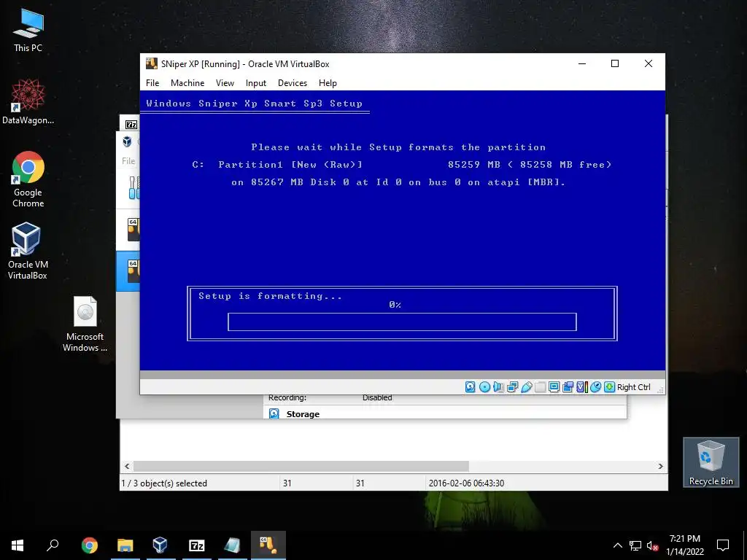Click the 7-Zip scrollbar right arrow
The height and width of the screenshot is (560, 747).
661,466
